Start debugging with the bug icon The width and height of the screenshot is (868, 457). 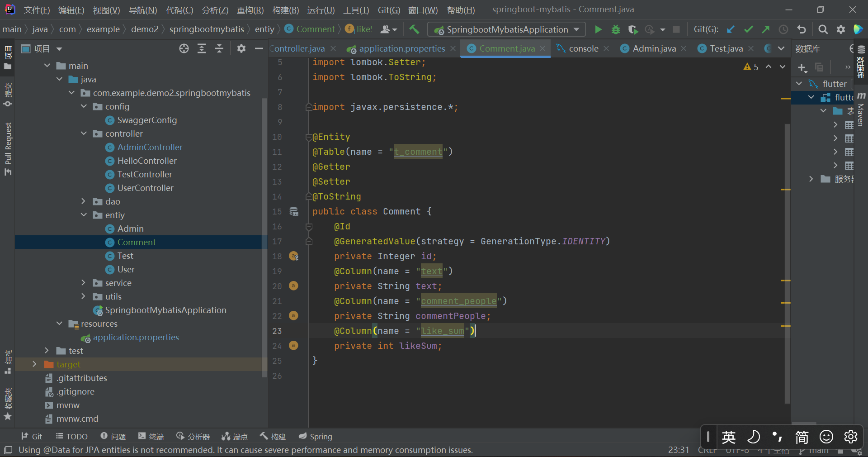click(615, 29)
